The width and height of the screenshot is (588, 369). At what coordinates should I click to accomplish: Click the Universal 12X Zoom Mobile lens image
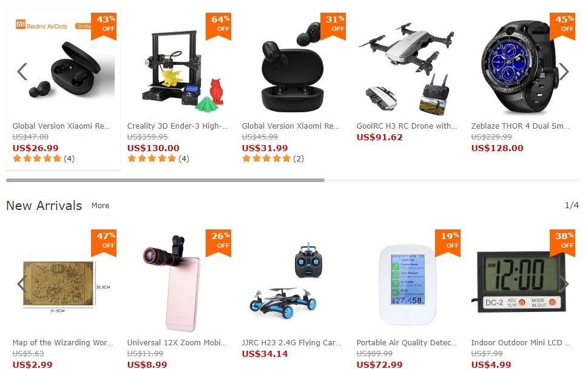point(172,283)
